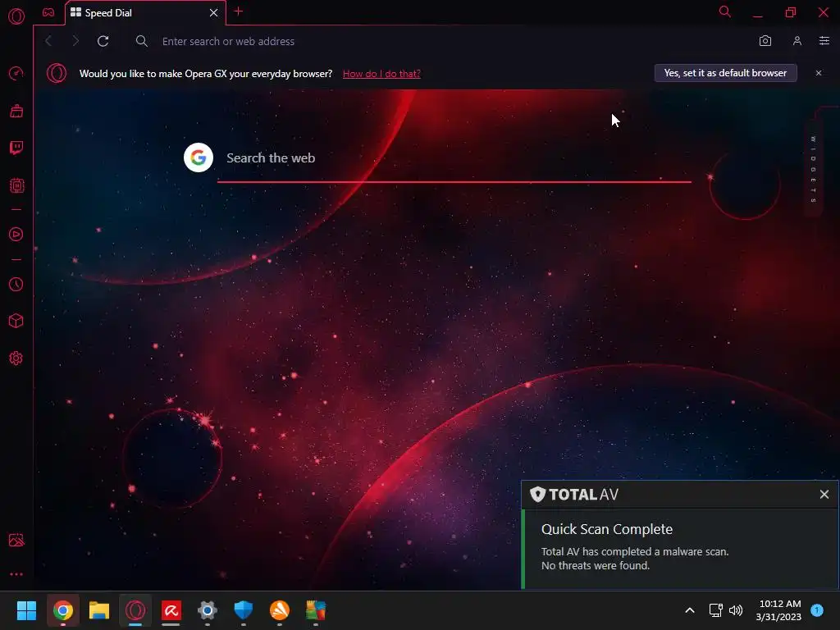Open GX Corner gamepad tab icon
The width and height of the screenshot is (840, 630).
[x=48, y=12]
